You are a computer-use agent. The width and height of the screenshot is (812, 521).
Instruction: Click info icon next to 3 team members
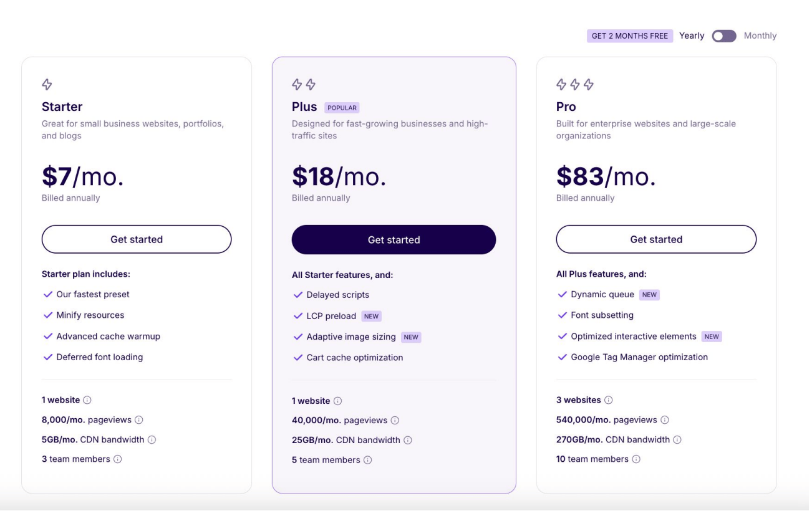point(117,459)
